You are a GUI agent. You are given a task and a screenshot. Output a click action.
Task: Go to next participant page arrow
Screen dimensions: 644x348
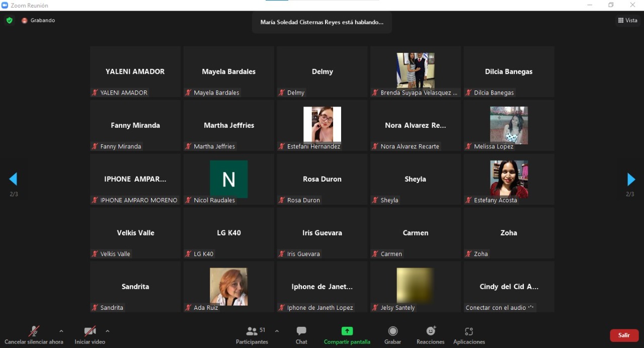(630, 180)
